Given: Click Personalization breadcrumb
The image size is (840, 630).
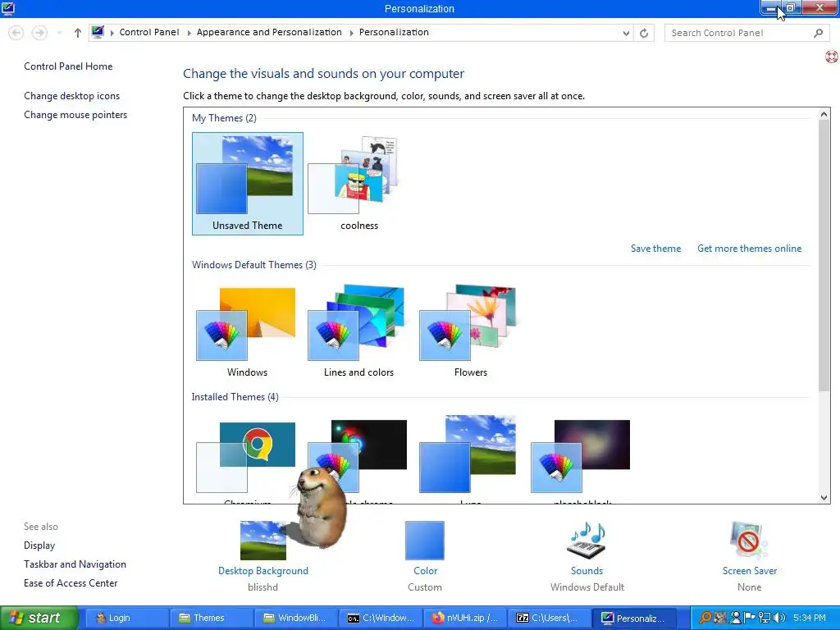Looking at the screenshot, I should 394,32.
